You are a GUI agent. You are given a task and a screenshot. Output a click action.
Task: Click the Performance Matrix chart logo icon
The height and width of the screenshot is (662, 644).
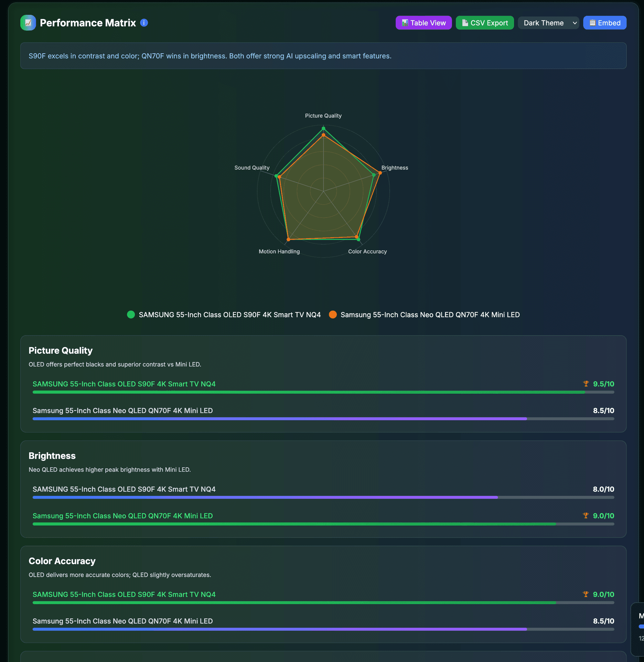(28, 23)
